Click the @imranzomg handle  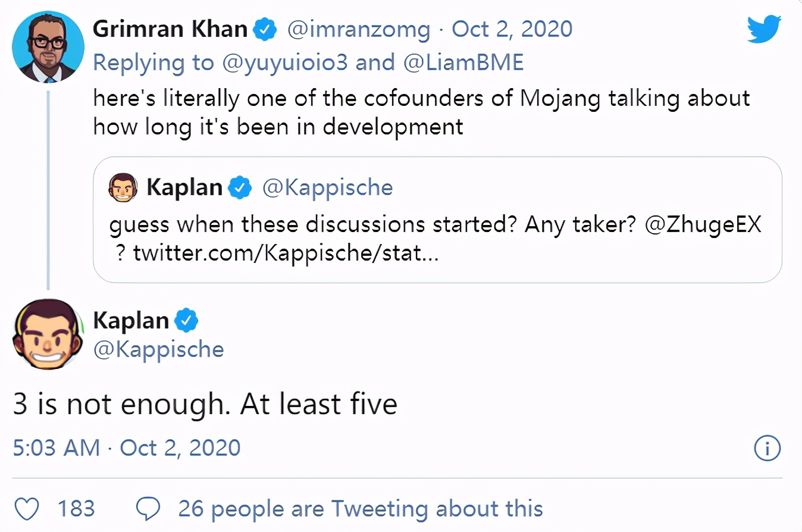(x=359, y=29)
